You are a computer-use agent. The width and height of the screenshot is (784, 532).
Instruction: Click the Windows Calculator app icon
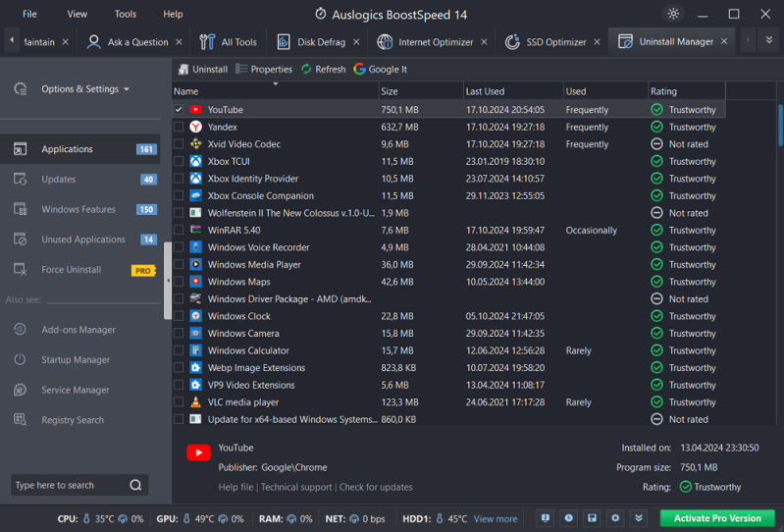tap(195, 350)
